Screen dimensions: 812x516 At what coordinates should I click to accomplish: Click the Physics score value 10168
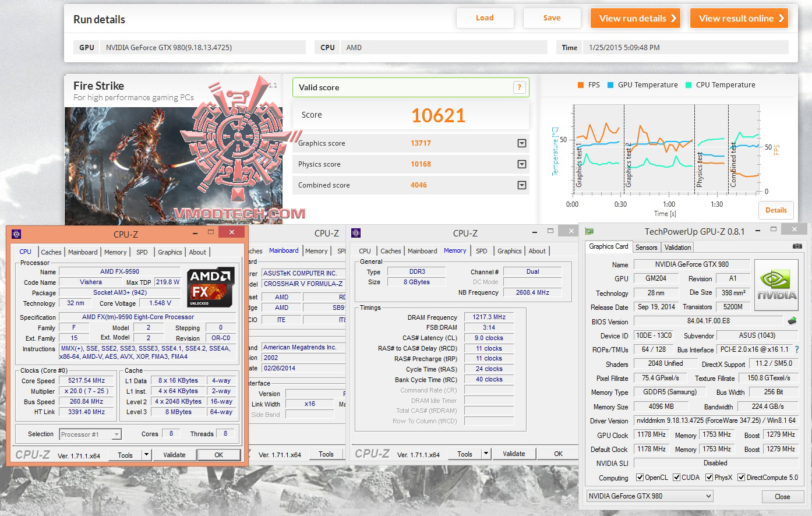421,164
